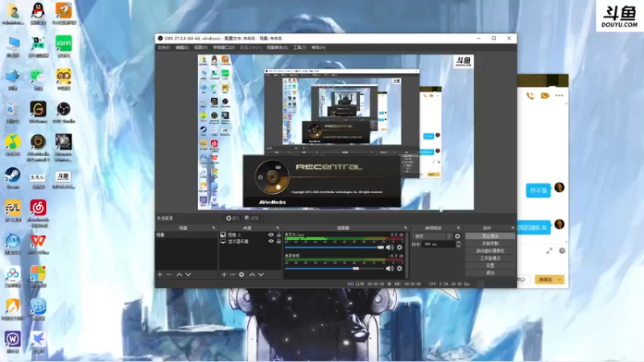Open 设置 settings button in Controls
The image size is (644, 362).
click(x=490, y=265)
